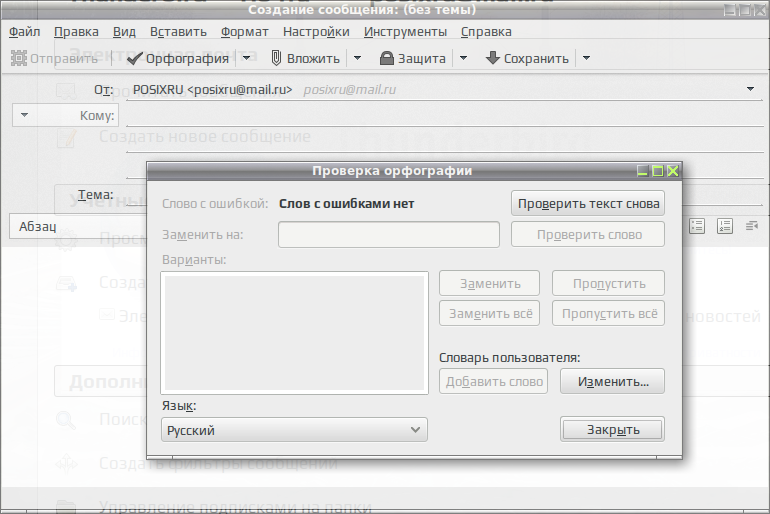Expand the Орфография dropdown arrow

point(247,58)
